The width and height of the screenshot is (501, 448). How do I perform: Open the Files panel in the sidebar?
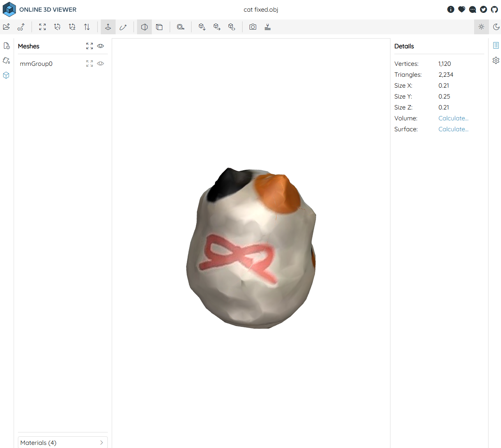point(7,46)
